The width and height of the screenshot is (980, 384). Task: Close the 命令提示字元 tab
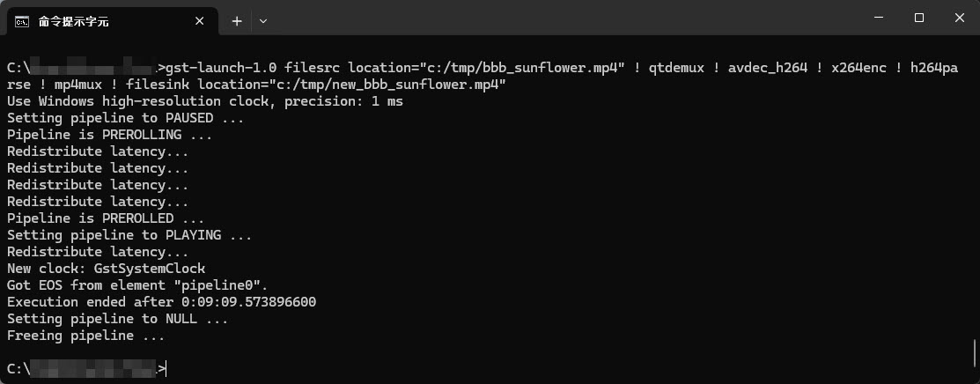199,21
